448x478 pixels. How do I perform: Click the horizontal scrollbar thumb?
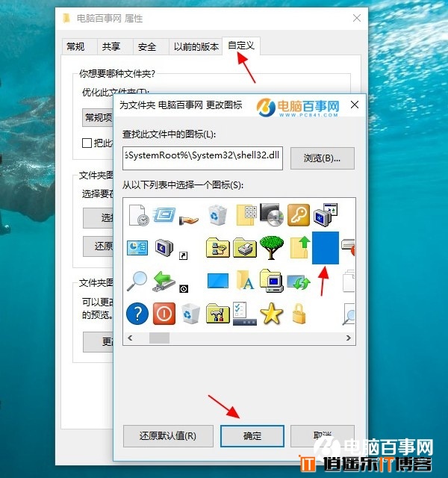[159, 338]
